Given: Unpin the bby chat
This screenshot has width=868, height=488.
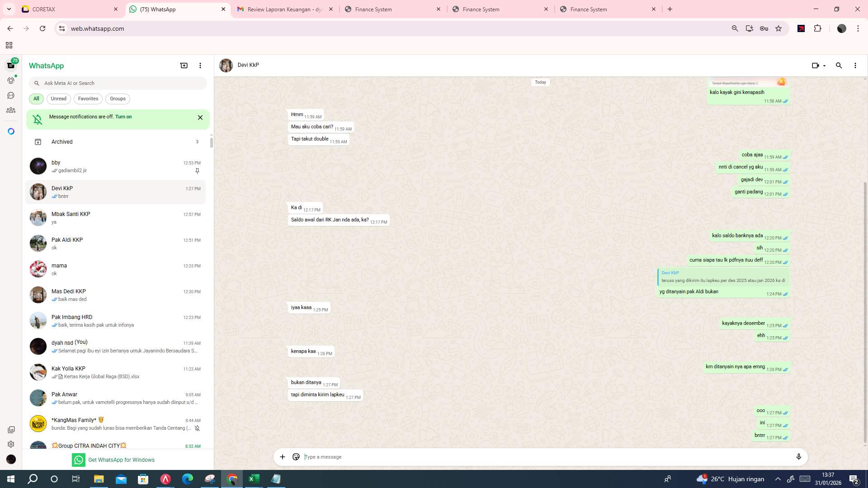Looking at the screenshot, I should [197, 171].
